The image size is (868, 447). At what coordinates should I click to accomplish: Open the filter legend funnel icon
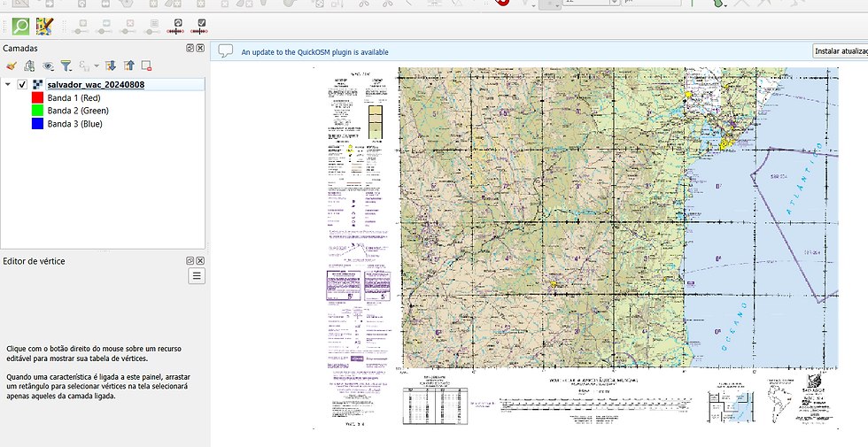click(x=66, y=66)
